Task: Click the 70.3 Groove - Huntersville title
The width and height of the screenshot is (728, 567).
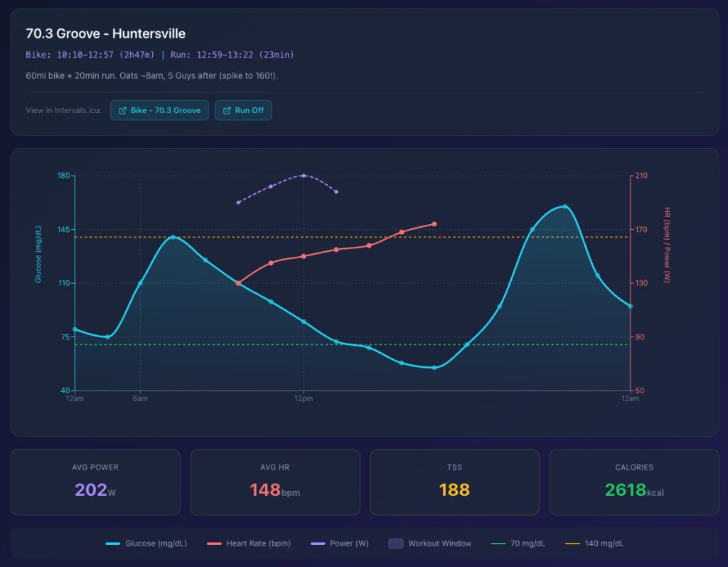Action: click(x=105, y=34)
